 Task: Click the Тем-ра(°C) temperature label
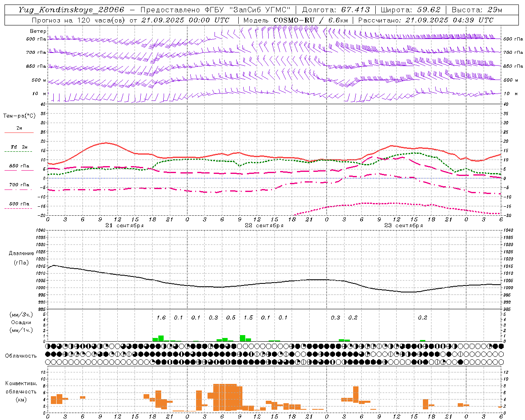(19, 116)
